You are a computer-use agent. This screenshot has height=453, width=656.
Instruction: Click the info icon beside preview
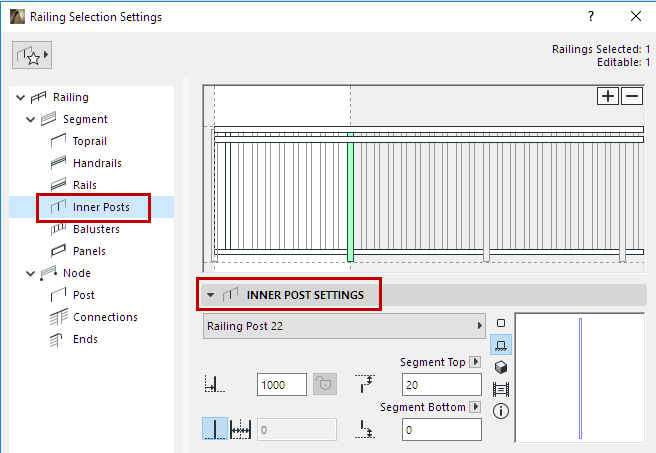[x=501, y=411]
